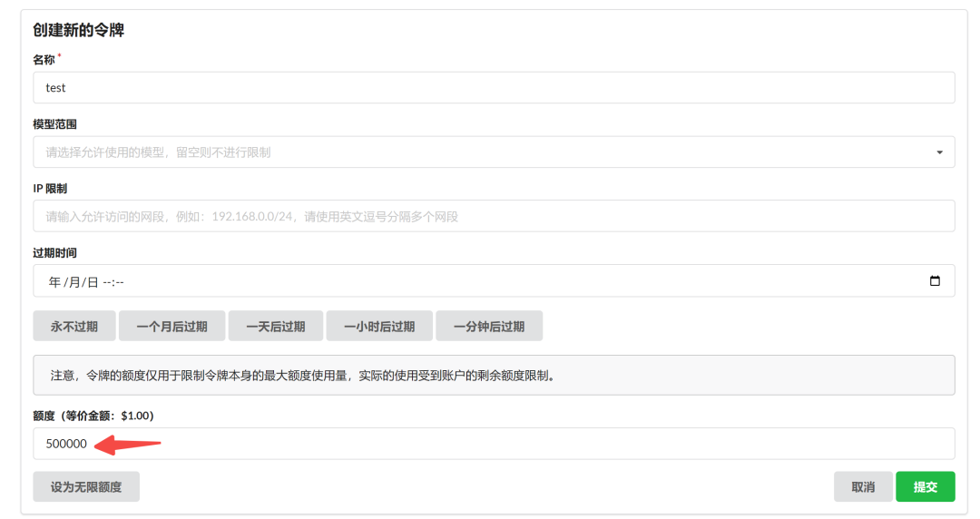
Task: Choose 一个月后过期 expiry option
Action: point(171,326)
